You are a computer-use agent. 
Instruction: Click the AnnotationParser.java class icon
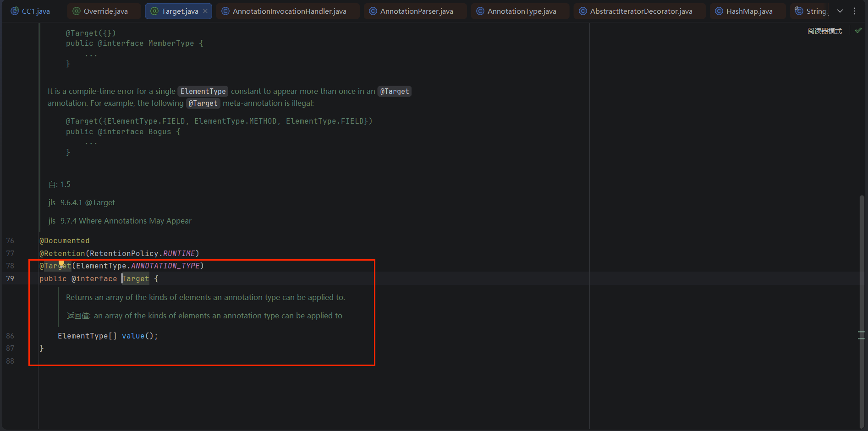(x=373, y=11)
